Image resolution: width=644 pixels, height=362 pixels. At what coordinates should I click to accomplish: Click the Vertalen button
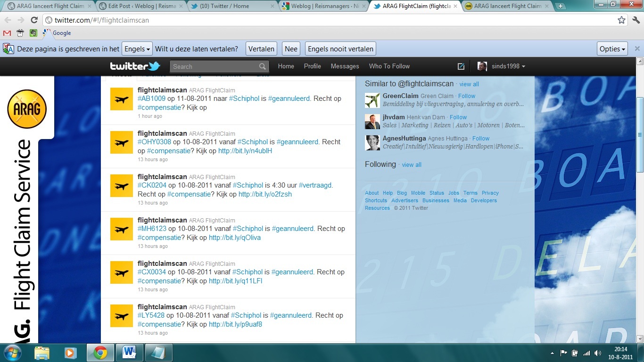tap(261, 49)
